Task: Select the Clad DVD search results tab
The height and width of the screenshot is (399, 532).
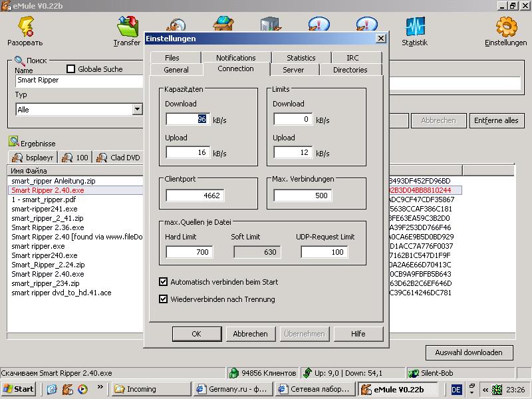Action: pyautogui.click(x=118, y=158)
